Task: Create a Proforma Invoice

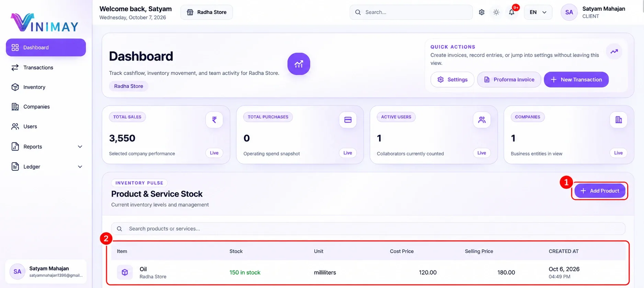Action: pyautogui.click(x=509, y=80)
